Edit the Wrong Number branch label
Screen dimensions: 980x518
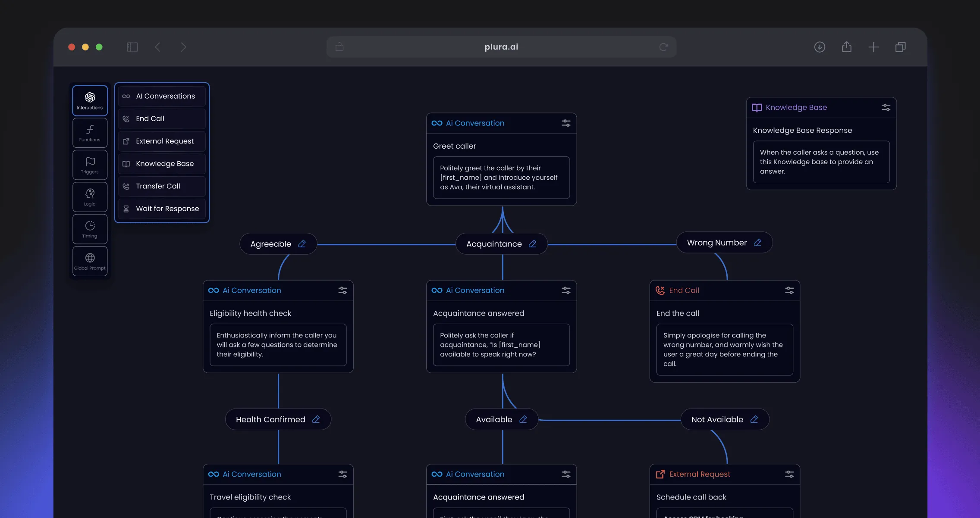pyautogui.click(x=757, y=243)
